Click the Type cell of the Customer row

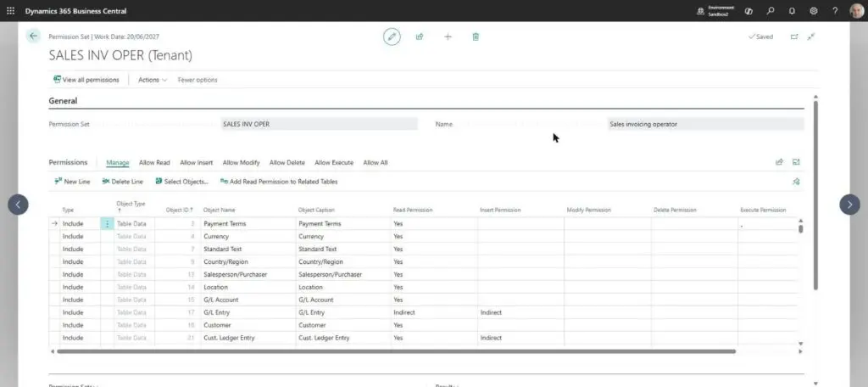tap(81, 325)
